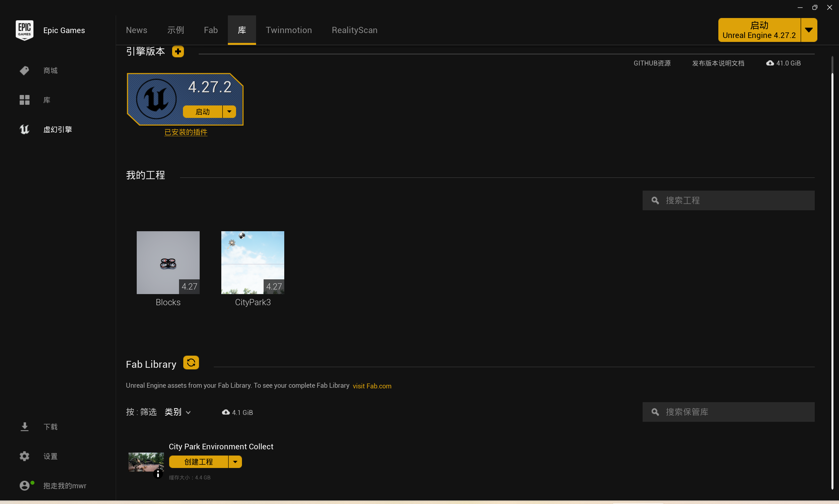Image resolution: width=839 pixels, height=504 pixels.
Task: Click the 已安装的插件 installed plugins link
Action: [x=186, y=132]
